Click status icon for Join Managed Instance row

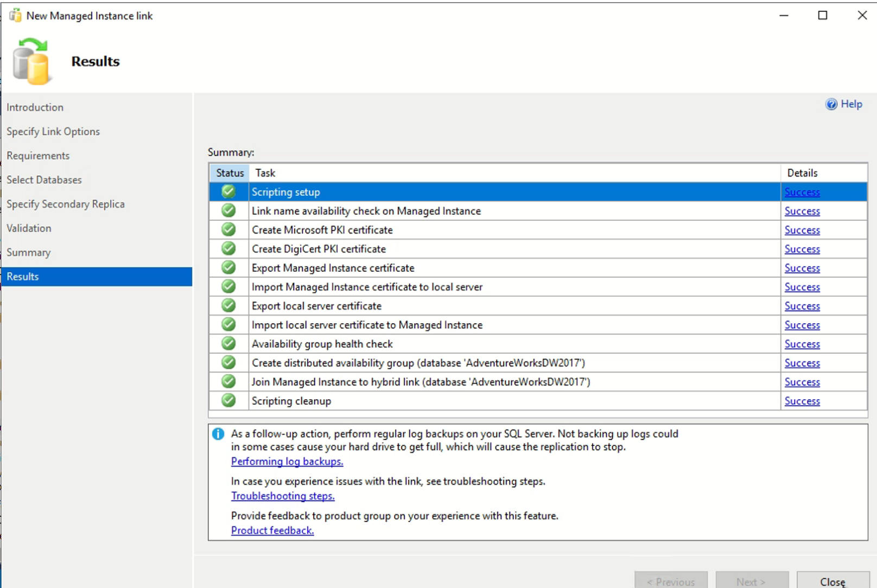pyautogui.click(x=228, y=381)
